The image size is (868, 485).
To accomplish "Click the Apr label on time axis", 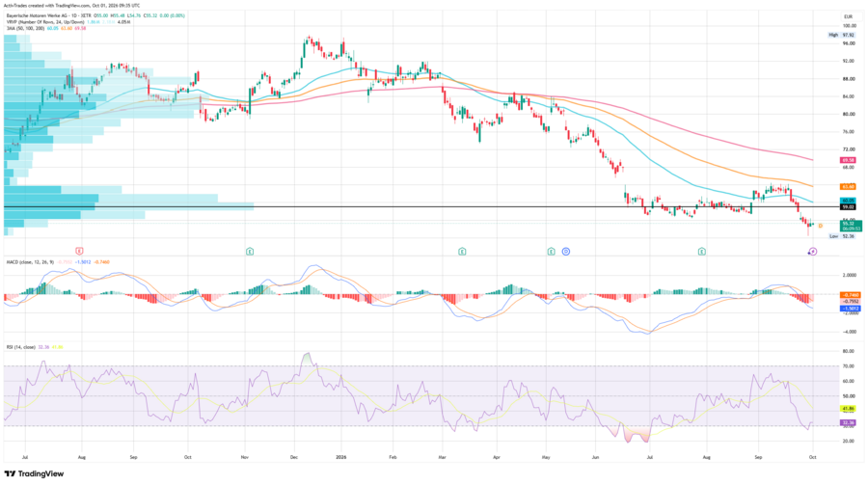I will pos(497,458).
